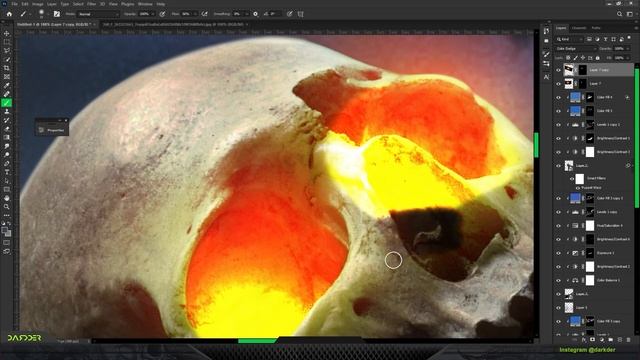Open the brush Mode dropdown in options bar

click(x=98, y=14)
